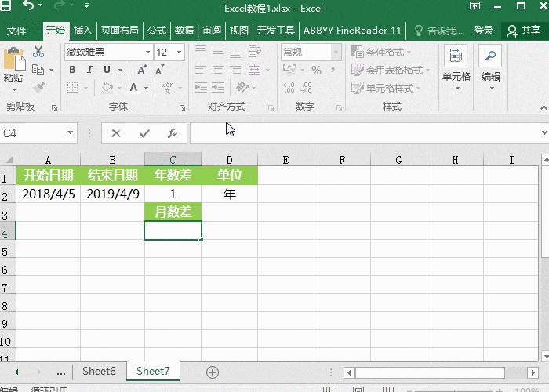Toggle wrap text

255,52
